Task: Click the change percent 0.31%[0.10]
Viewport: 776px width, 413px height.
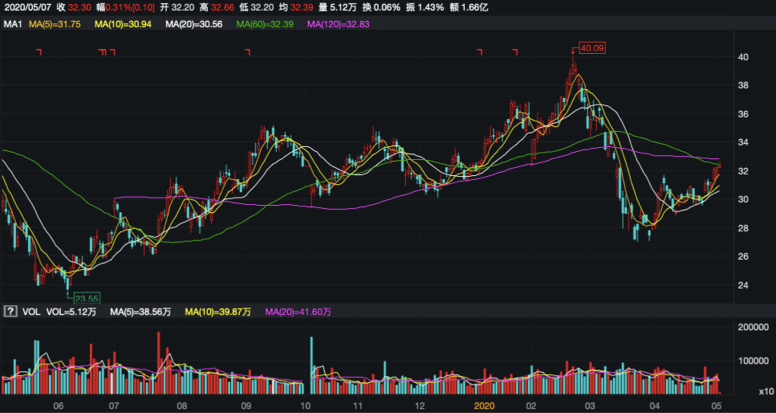Action: coord(130,7)
